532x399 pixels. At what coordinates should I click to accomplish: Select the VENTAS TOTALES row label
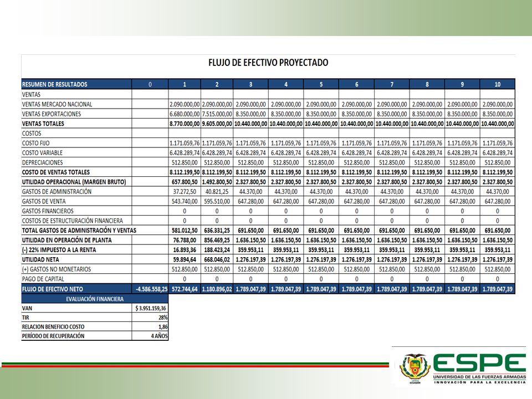[x=43, y=124]
